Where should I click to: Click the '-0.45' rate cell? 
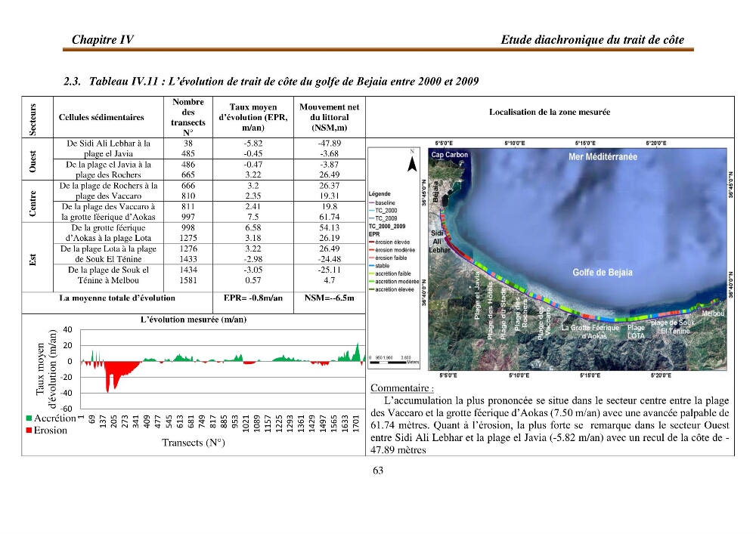pos(253,153)
